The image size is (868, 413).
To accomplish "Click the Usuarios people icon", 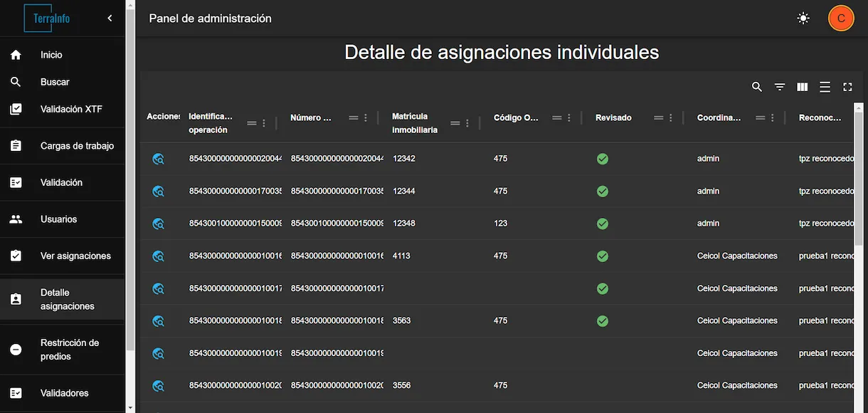I will (x=16, y=219).
